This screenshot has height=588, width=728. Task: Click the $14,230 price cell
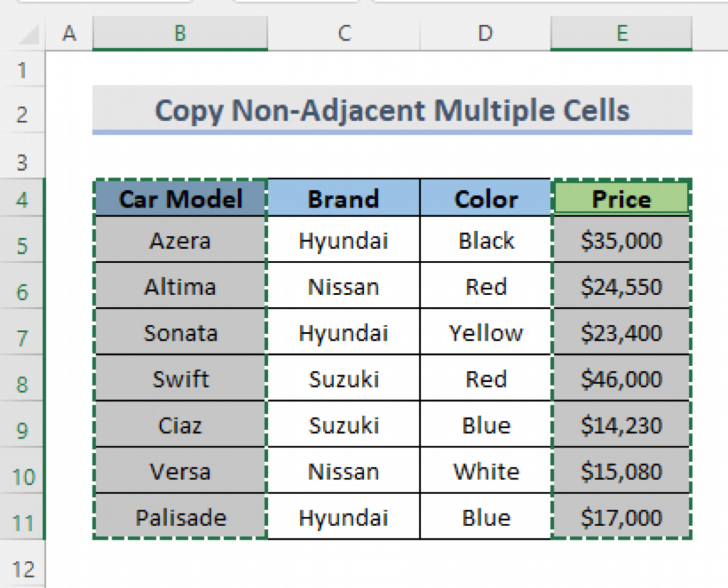click(x=621, y=425)
